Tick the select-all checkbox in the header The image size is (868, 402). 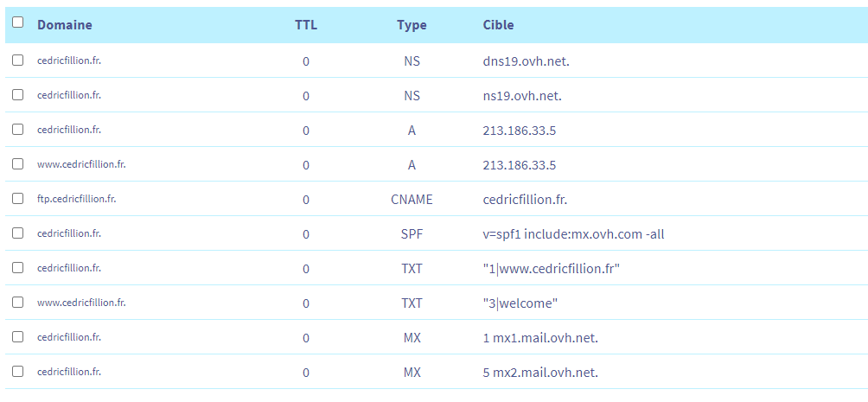[18, 23]
